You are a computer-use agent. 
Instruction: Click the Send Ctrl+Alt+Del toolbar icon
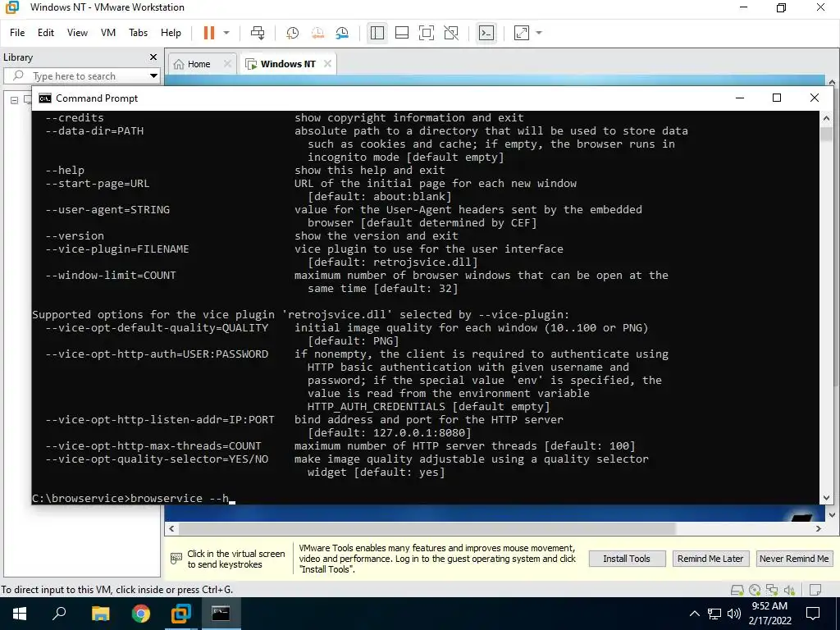258,33
